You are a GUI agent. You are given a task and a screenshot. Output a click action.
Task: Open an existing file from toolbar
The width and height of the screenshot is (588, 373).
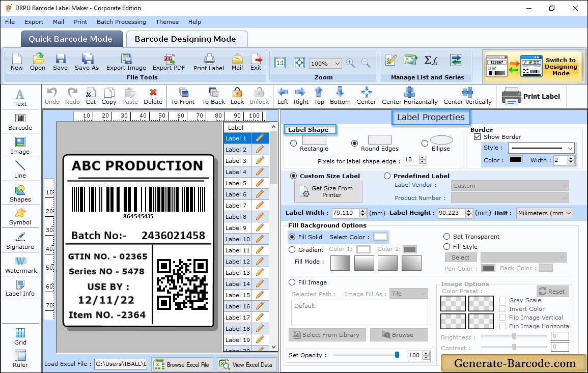click(38, 62)
